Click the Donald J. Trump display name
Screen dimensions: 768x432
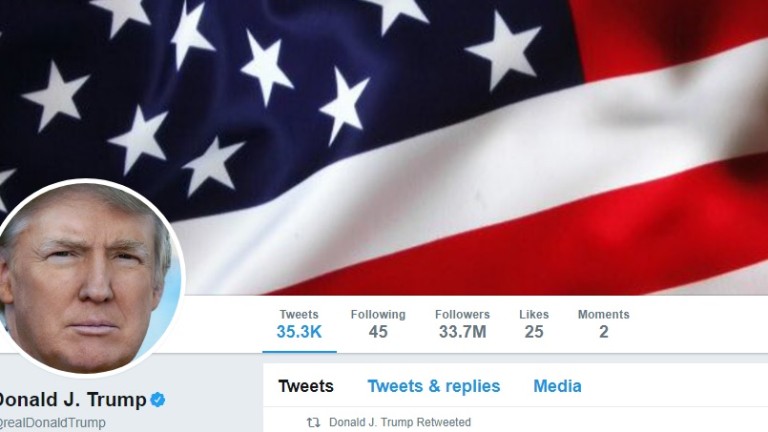pyautogui.click(x=72, y=400)
